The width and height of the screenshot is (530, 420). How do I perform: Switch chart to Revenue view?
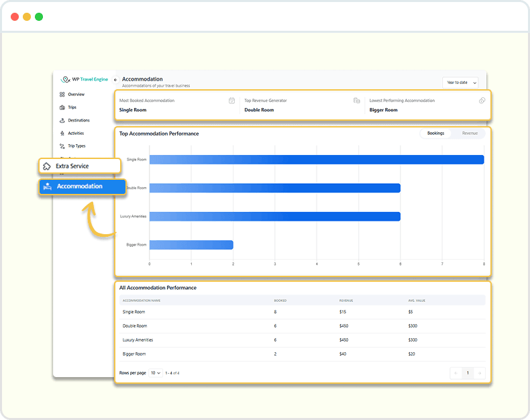(470, 134)
